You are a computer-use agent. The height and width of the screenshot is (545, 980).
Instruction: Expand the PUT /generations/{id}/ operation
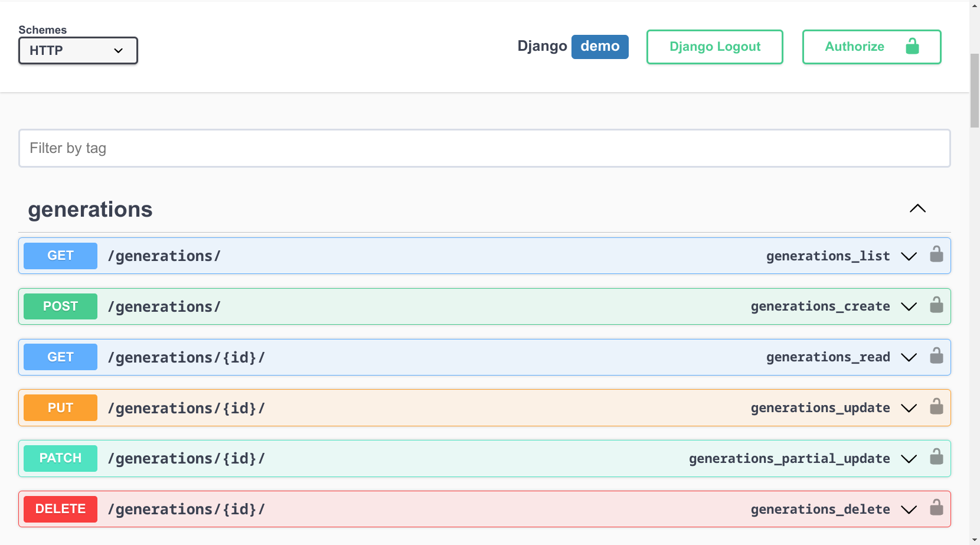909,407
